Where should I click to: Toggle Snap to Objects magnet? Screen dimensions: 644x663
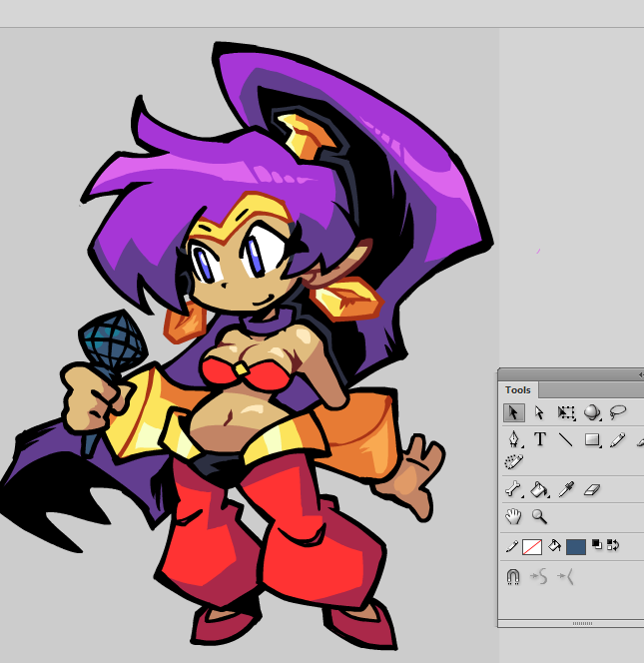point(513,576)
